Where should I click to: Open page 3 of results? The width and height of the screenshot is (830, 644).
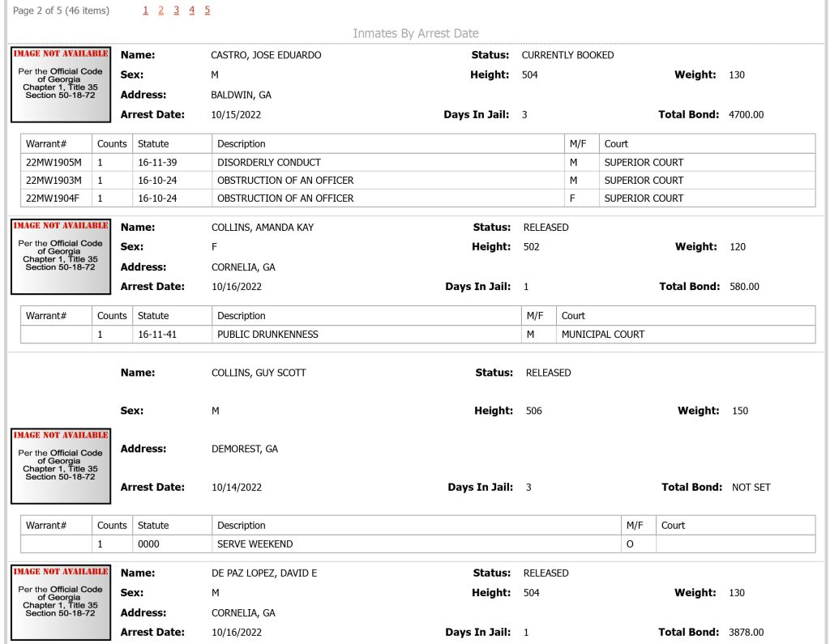tap(176, 10)
